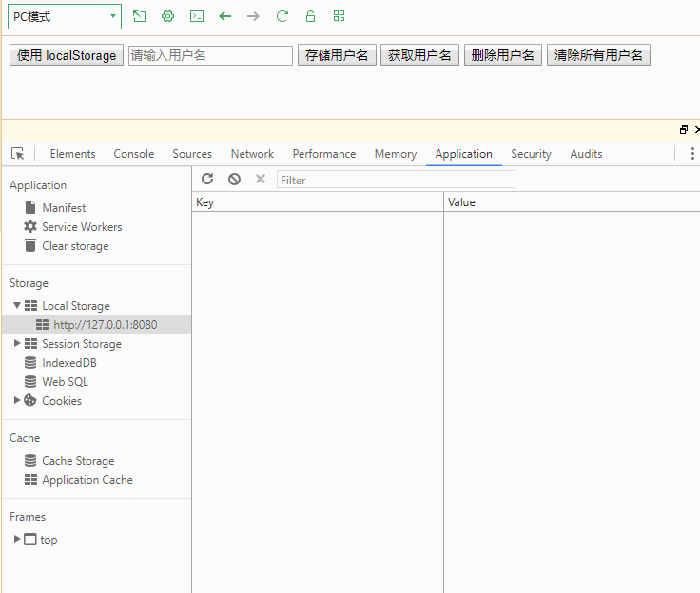Select the Cookies tree item

(62, 401)
